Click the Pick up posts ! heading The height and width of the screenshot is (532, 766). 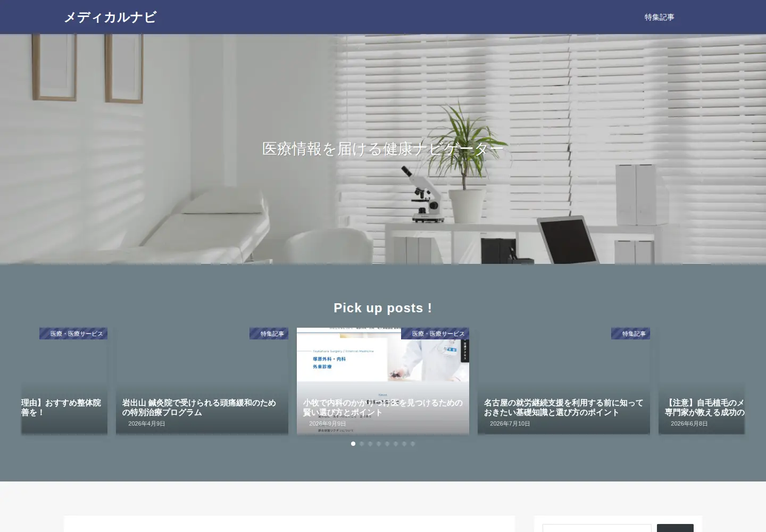click(x=383, y=308)
